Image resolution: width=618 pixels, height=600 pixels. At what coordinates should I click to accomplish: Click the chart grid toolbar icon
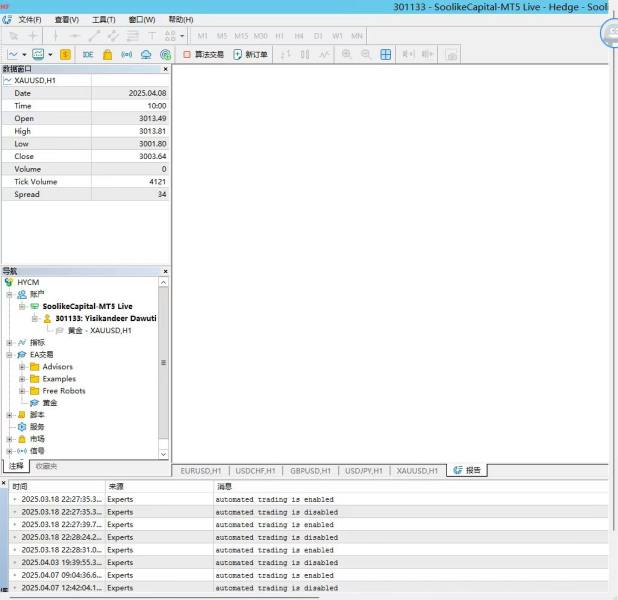386,54
